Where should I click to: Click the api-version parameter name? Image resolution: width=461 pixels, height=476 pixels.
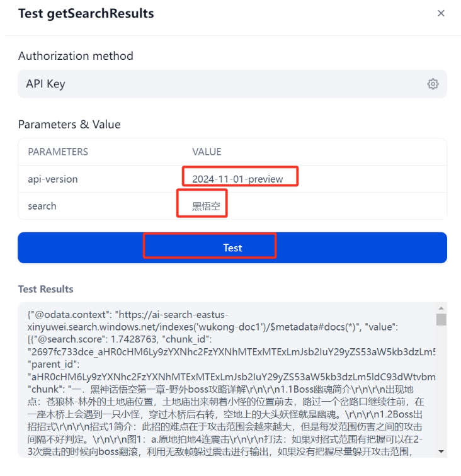pyautogui.click(x=53, y=179)
